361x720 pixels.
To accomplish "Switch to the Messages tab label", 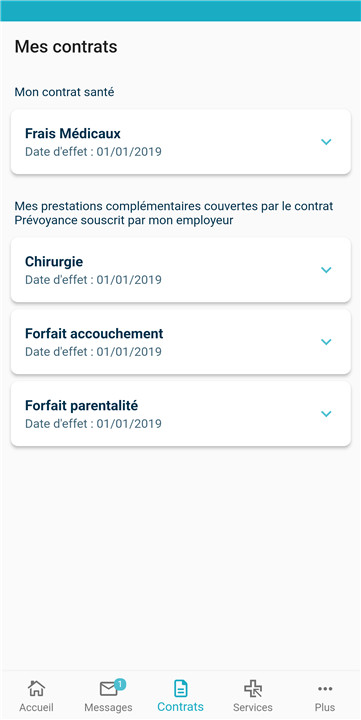I will pyautogui.click(x=108, y=707).
